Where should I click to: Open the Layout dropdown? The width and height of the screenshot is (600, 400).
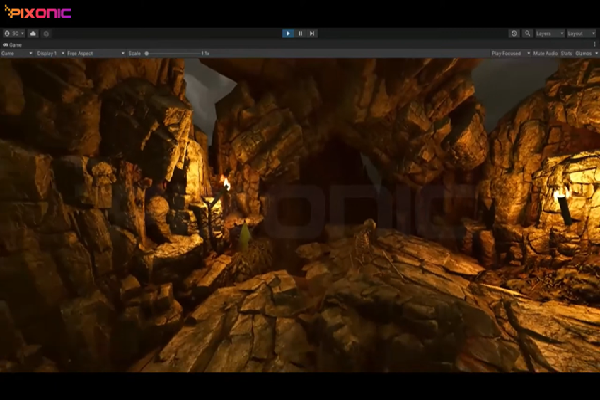pos(580,33)
